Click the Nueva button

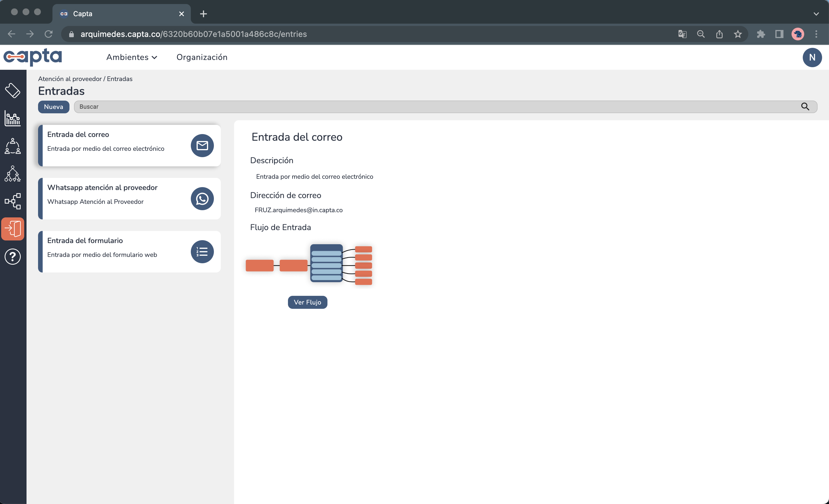pyautogui.click(x=54, y=107)
